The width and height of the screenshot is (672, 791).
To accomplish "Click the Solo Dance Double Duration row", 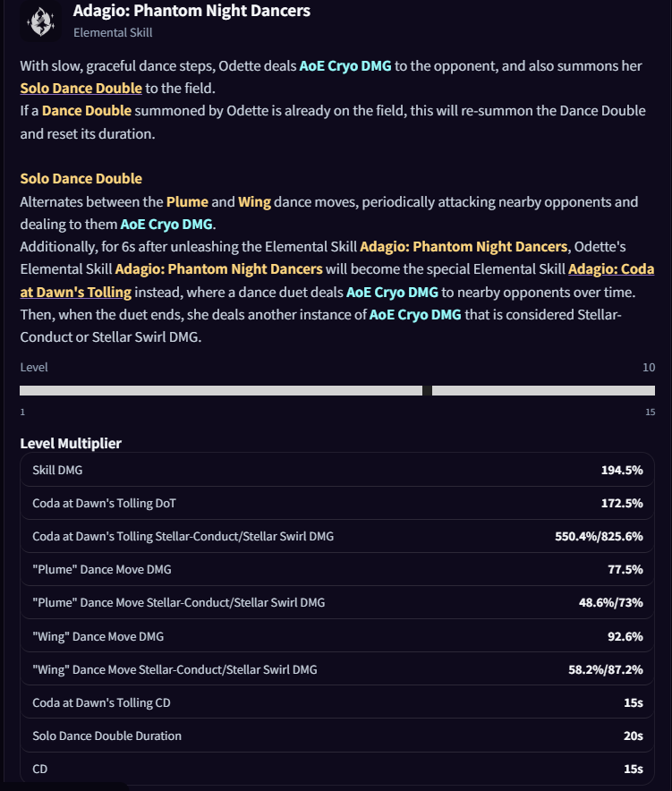I will click(x=337, y=736).
